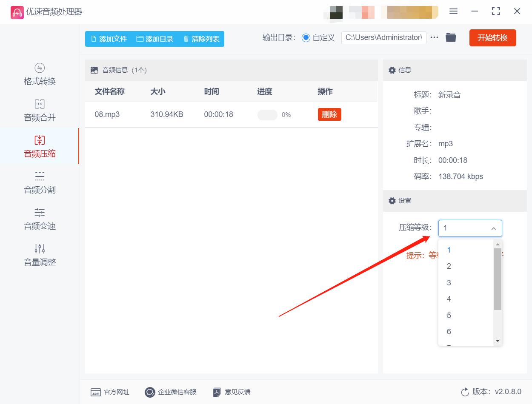This screenshot has width=532, height=404.
Task: Select the 自定义 output radio button
Action: (306, 37)
